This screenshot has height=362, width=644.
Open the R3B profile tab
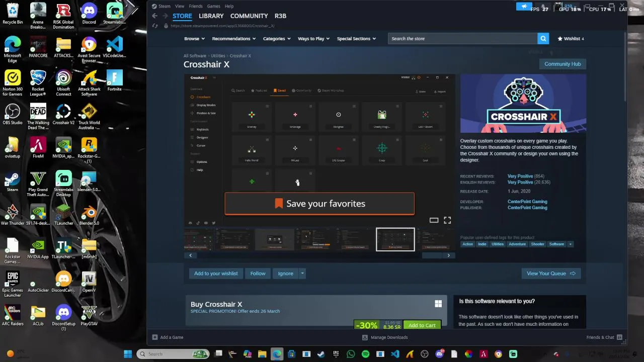tap(280, 16)
